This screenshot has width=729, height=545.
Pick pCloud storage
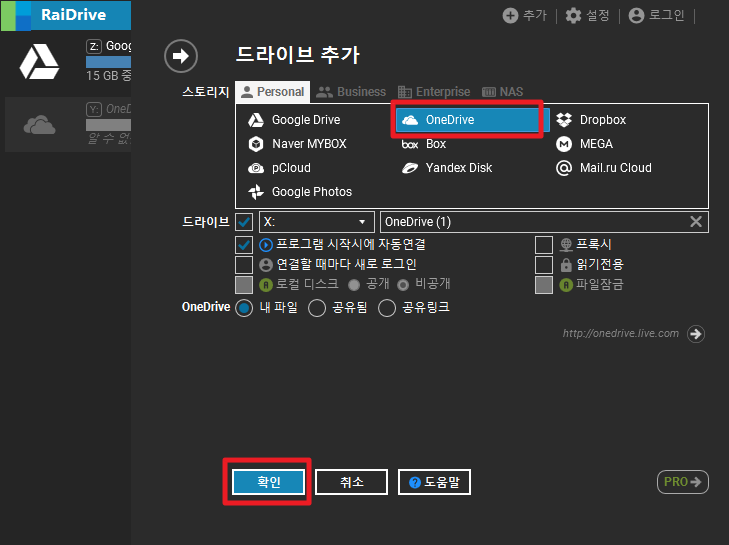tap(279, 168)
